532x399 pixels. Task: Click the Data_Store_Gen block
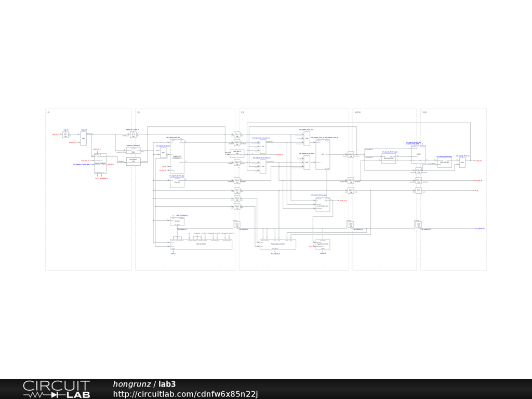click(x=389, y=158)
